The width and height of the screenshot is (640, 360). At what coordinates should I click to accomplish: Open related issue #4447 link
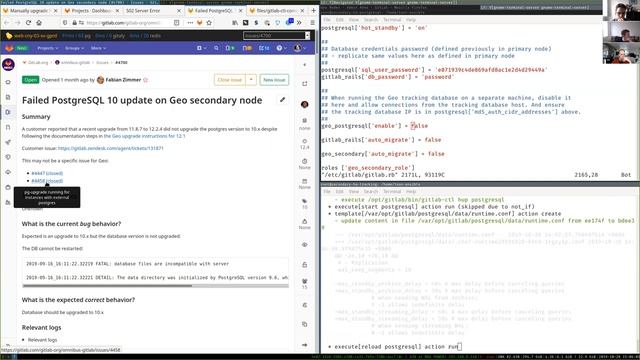47,173
